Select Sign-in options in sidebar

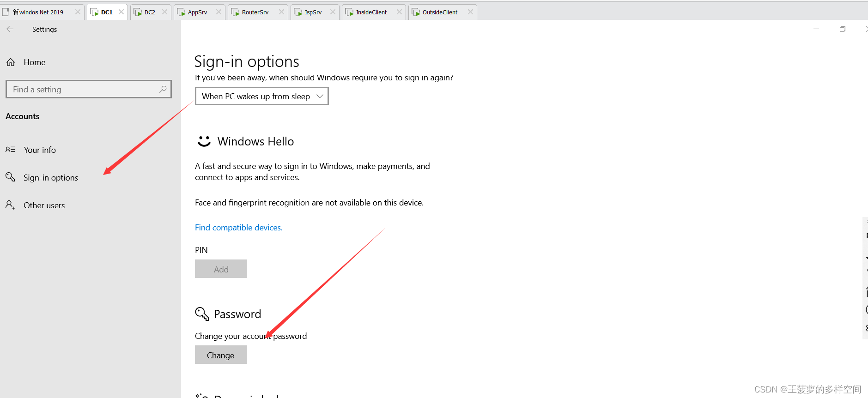point(51,178)
